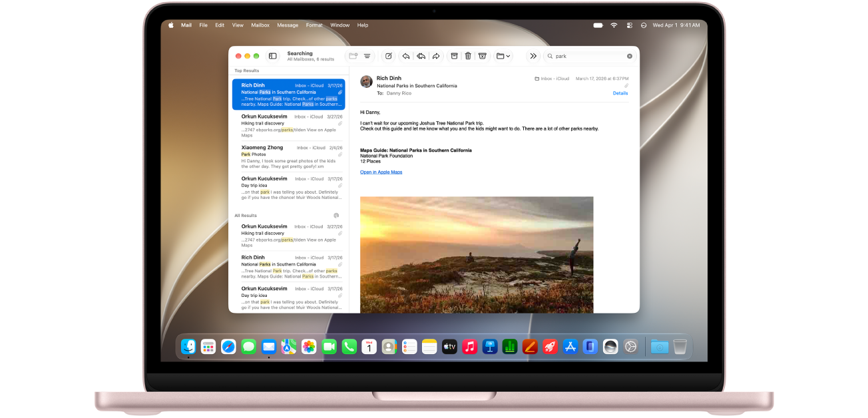Open App Store from the Dock
This screenshot has width=868, height=418.
(570, 347)
